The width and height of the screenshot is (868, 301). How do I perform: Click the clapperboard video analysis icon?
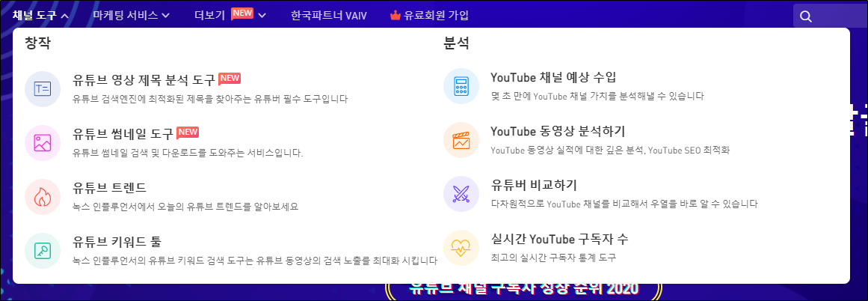(x=461, y=140)
